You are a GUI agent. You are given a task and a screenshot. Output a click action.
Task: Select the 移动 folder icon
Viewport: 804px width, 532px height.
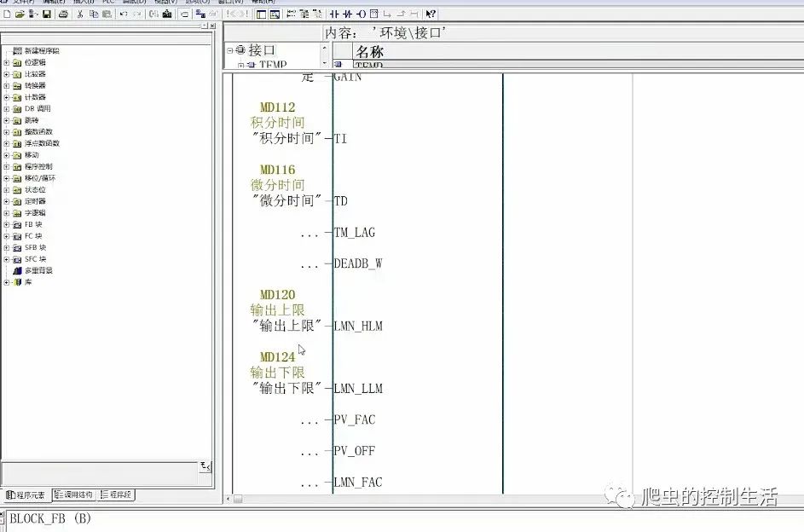[x=17, y=155]
